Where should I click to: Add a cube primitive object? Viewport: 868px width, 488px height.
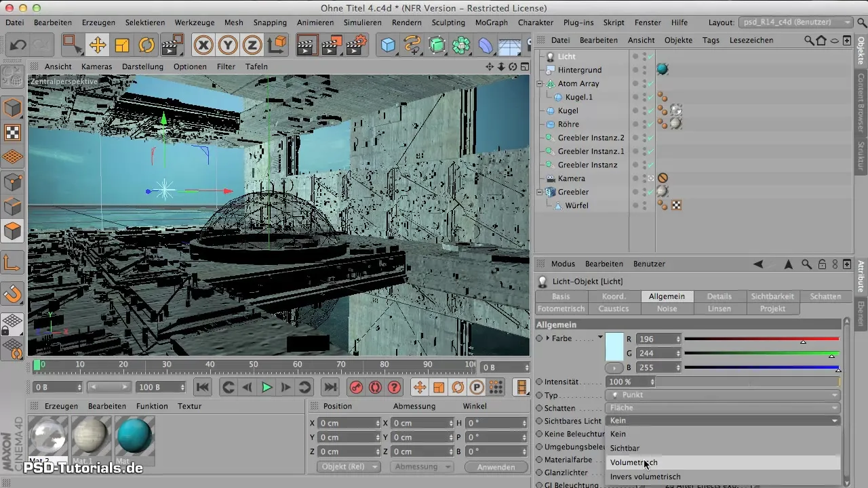388,45
